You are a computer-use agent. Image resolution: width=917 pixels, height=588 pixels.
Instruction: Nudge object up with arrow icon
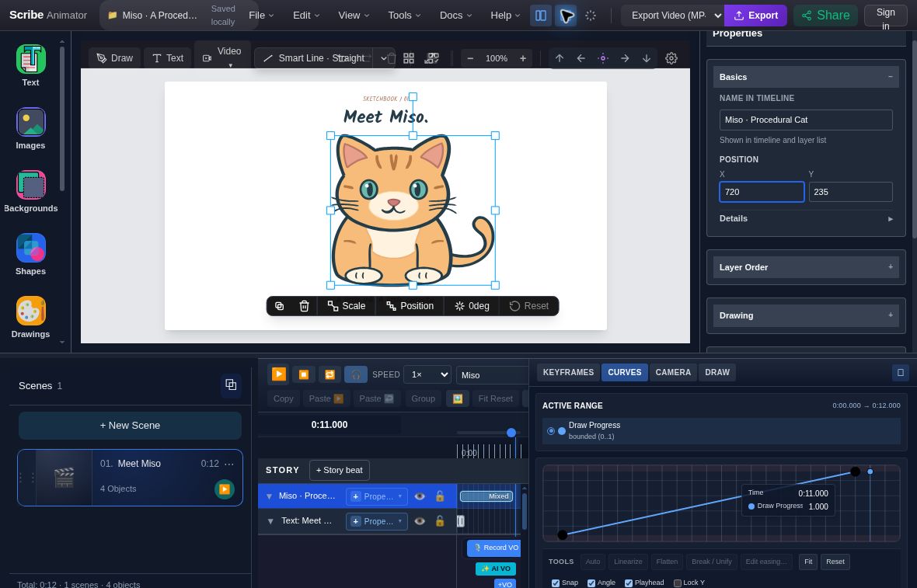[x=560, y=58]
